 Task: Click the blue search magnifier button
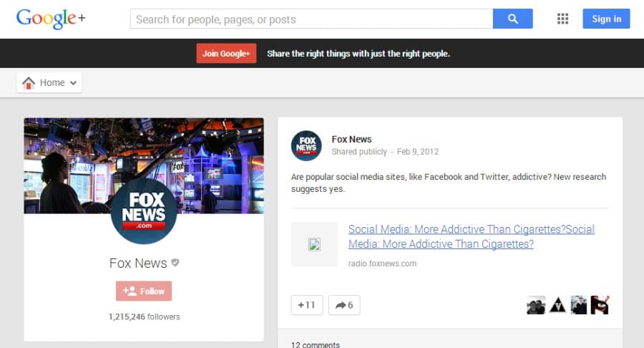point(512,19)
